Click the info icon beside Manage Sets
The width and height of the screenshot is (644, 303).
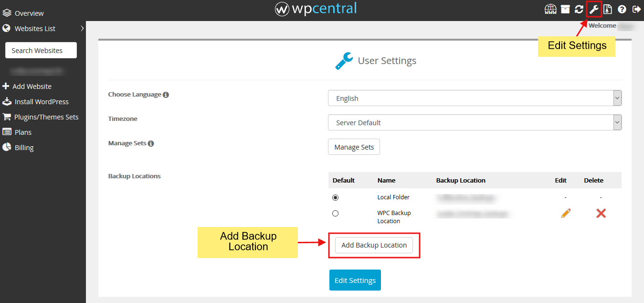151,143
